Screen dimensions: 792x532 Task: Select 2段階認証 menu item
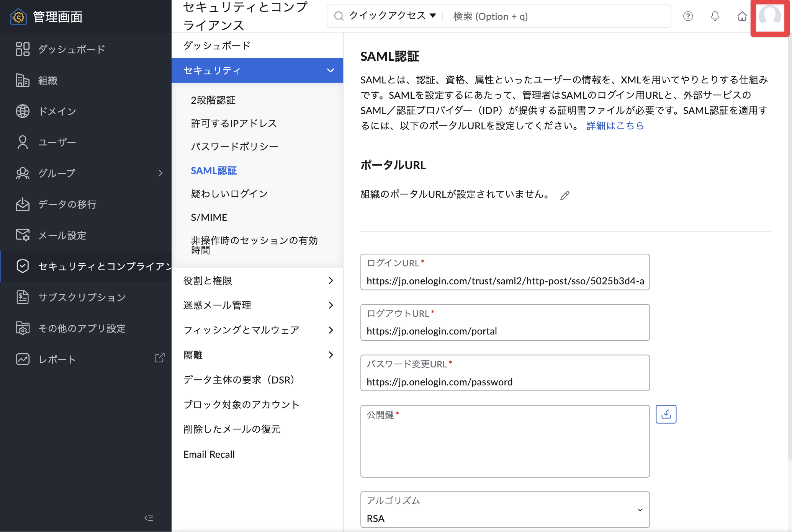[213, 100]
